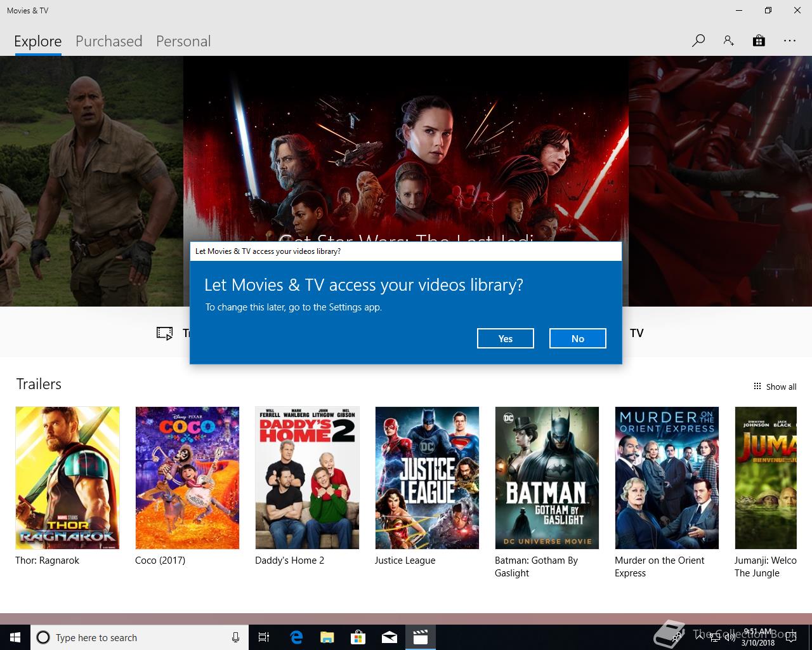Launch Microsoft Edge from the taskbar
Image resolution: width=812 pixels, height=650 pixels.
pos(296,637)
